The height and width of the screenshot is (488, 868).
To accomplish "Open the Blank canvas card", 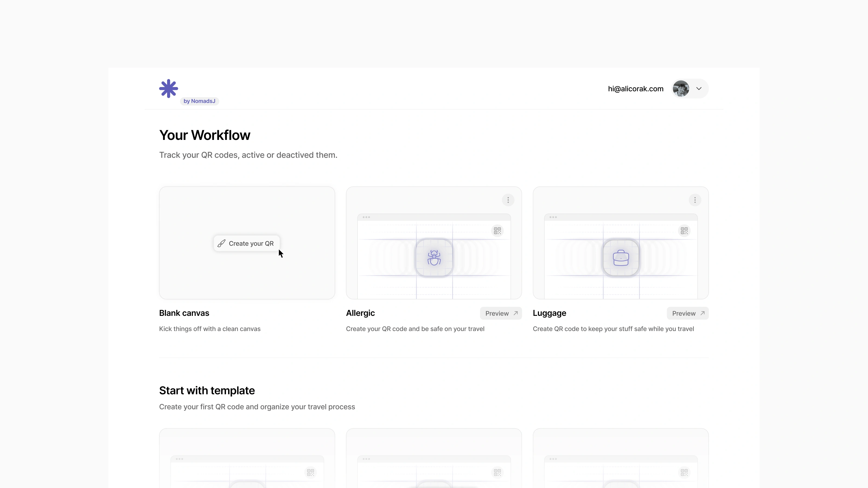I will coord(247,243).
